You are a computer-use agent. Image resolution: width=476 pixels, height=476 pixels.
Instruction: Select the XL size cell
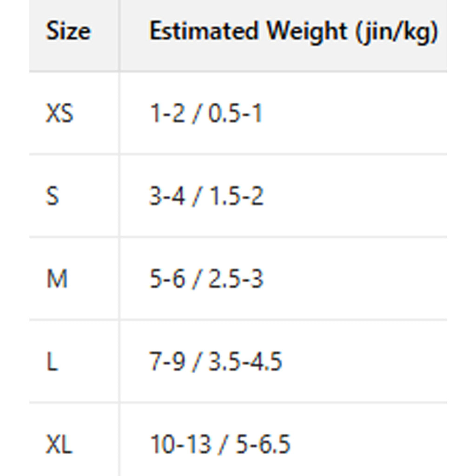(x=59, y=444)
